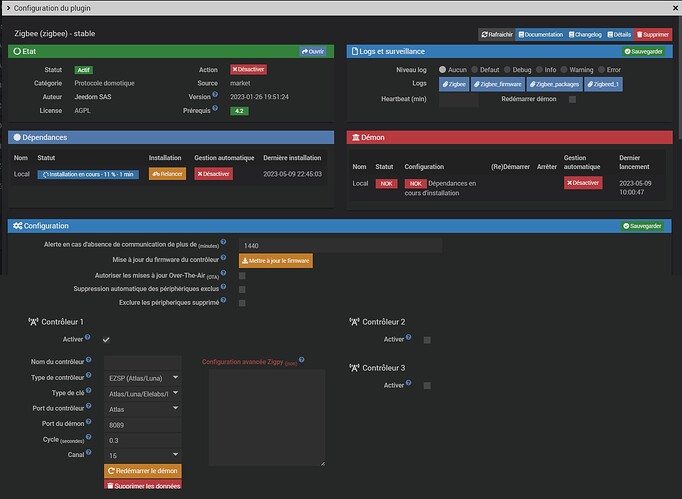Open the Type de clé dropdown
The image size is (682, 499).
(x=143, y=394)
